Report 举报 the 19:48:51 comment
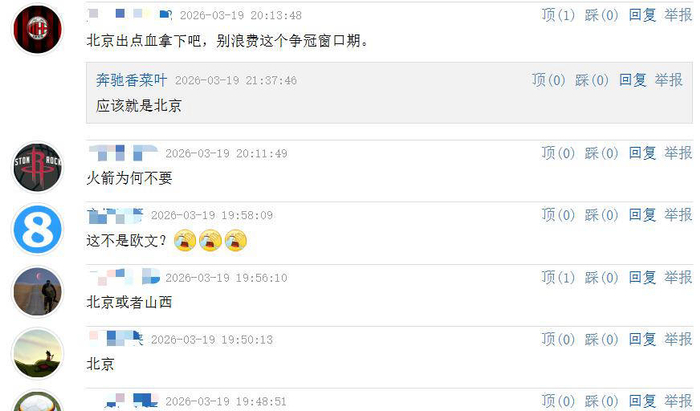 pos(678,401)
